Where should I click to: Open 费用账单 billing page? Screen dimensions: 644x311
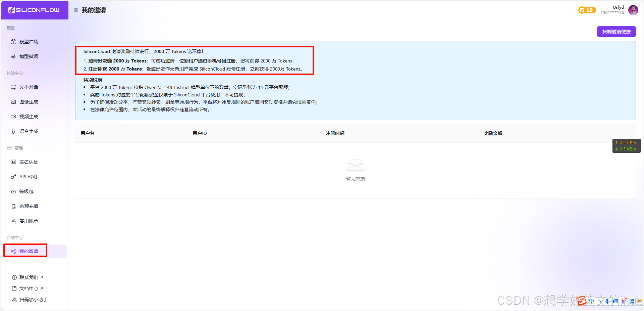[x=29, y=221]
